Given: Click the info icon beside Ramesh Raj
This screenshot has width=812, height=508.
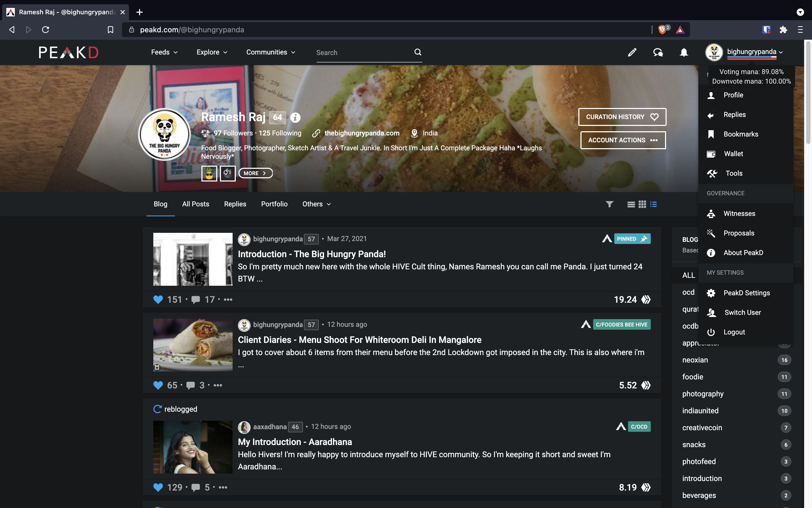Looking at the screenshot, I should [295, 117].
